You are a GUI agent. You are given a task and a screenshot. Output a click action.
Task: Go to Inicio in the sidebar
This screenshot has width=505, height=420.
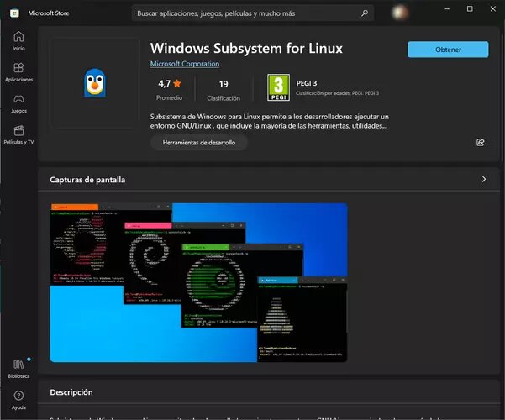(x=18, y=40)
